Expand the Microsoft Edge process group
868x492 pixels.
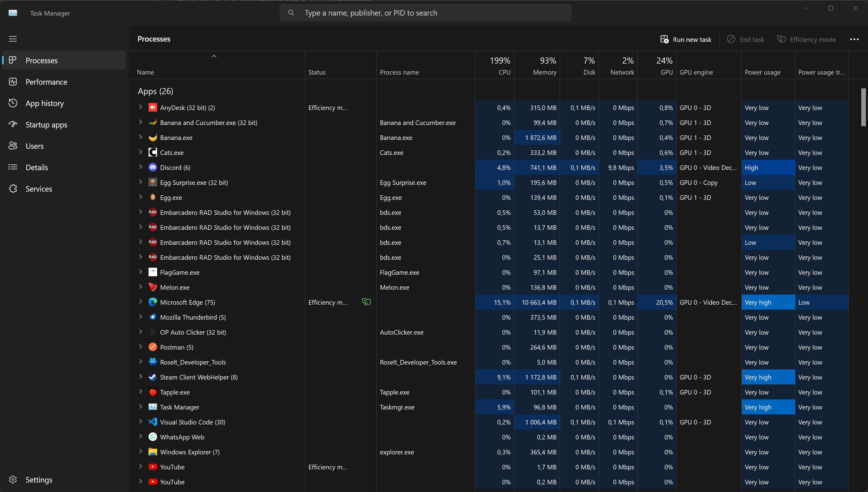pyautogui.click(x=141, y=302)
